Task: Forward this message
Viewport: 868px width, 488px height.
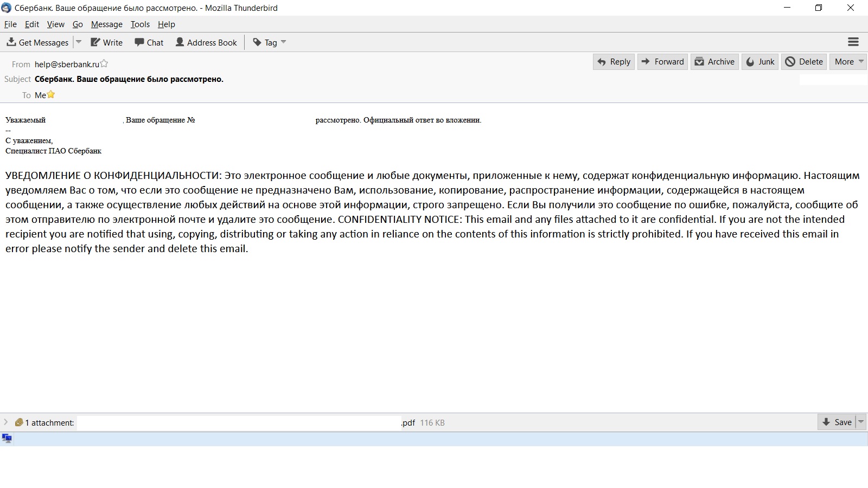Action: point(662,62)
